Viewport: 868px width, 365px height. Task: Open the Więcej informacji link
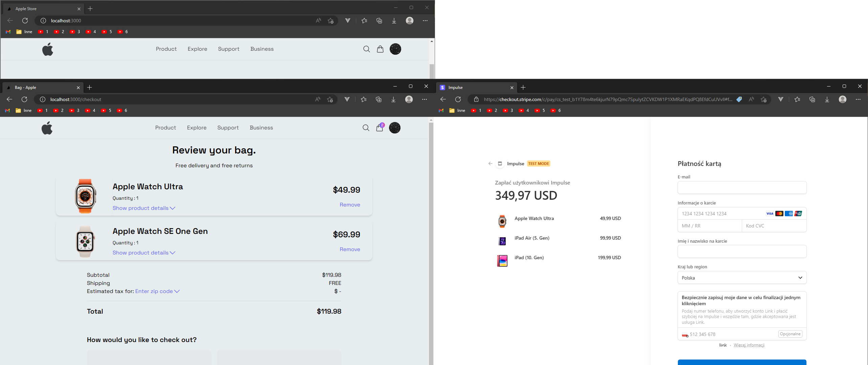click(x=749, y=345)
